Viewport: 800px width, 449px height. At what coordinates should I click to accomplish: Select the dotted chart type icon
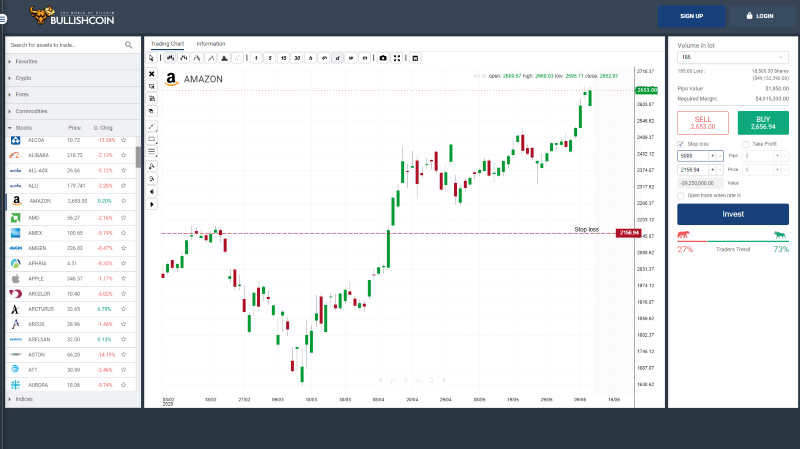(237, 58)
